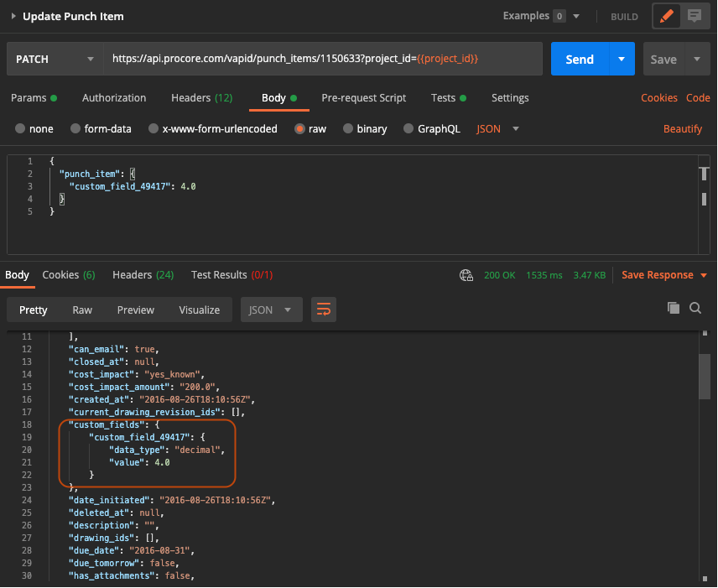Select the none body type radio
This screenshot has height=588, width=718.
point(20,128)
